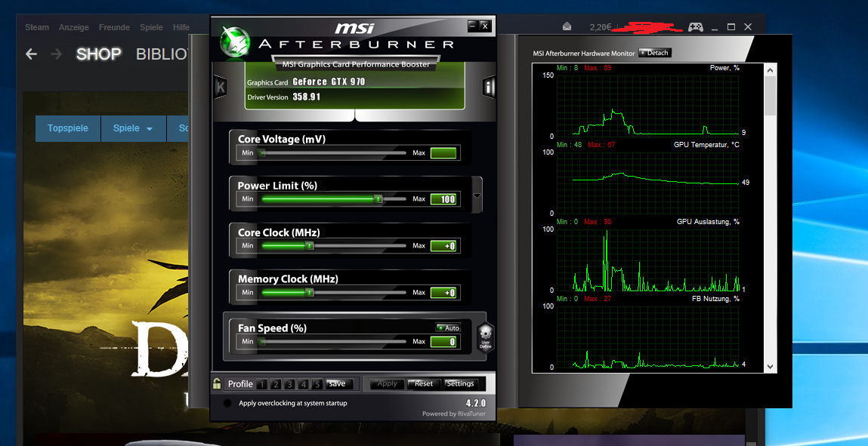Click the Power Limit slider handle
Image resolution: width=868 pixels, height=446 pixels.
(x=378, y=199)
